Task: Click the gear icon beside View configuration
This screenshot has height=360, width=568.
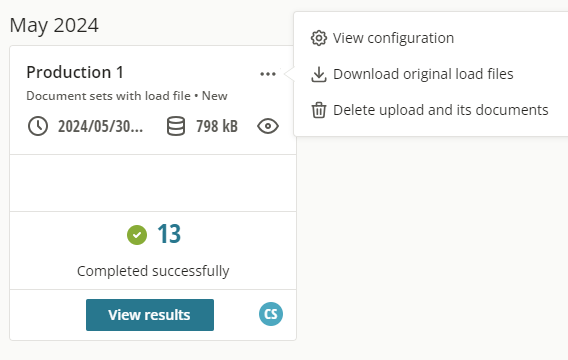Action: (x=319, y=38)
